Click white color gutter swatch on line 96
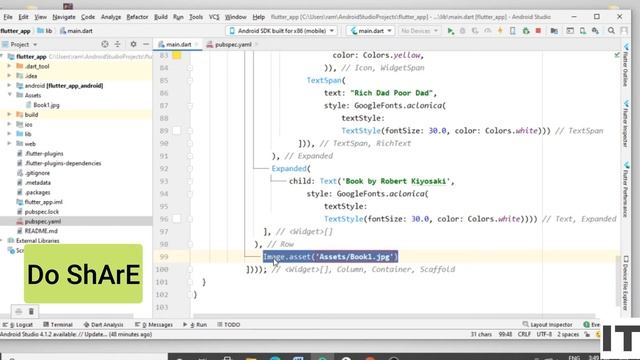 [176, 219]
